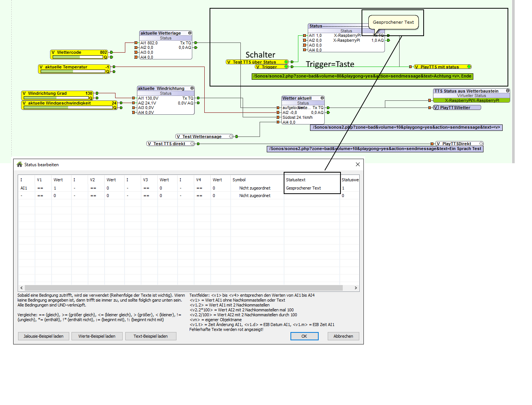The height and width of the screenshot is (405, 532).
Task: Click info icon on aktuelle Windrichtung block
Action: click(192, 88)
